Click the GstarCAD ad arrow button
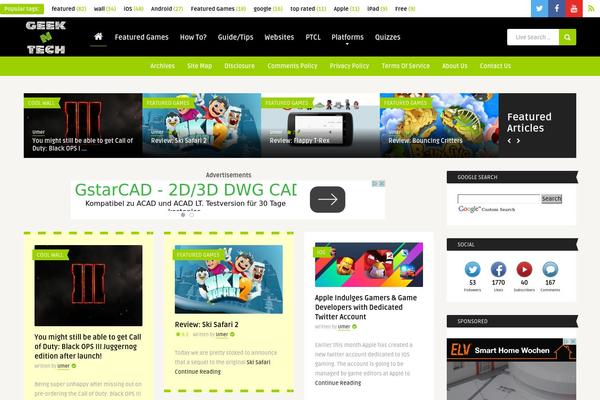 point(328,199)
